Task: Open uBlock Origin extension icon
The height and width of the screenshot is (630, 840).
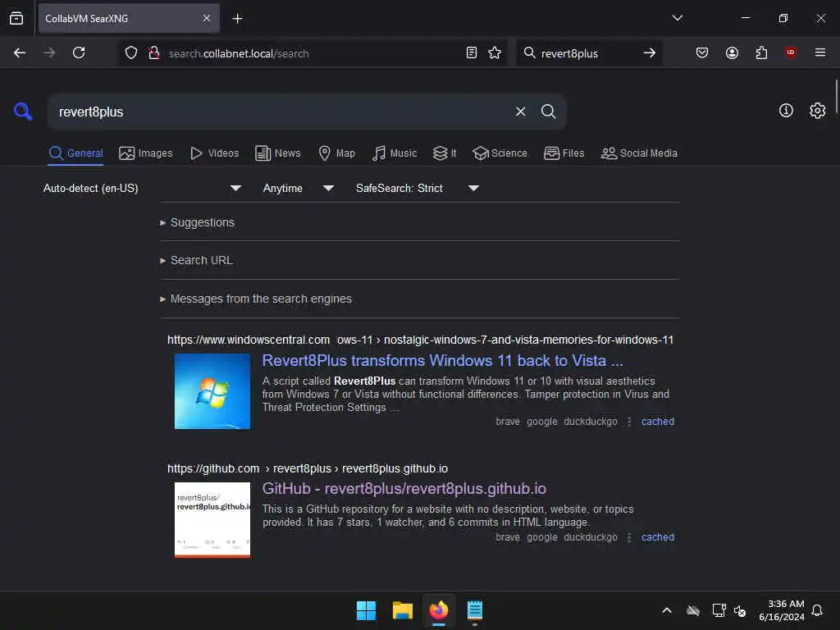Action: [790, 52]
